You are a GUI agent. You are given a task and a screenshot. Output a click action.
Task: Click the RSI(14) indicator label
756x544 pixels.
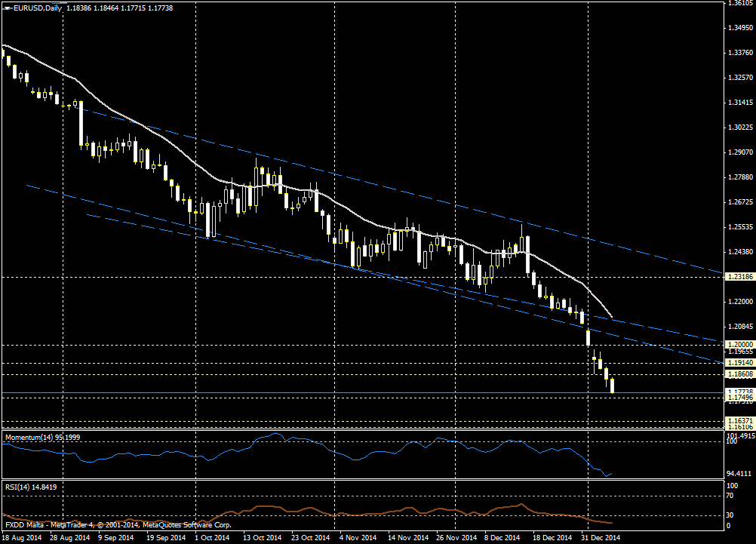(x=30, y=487)
